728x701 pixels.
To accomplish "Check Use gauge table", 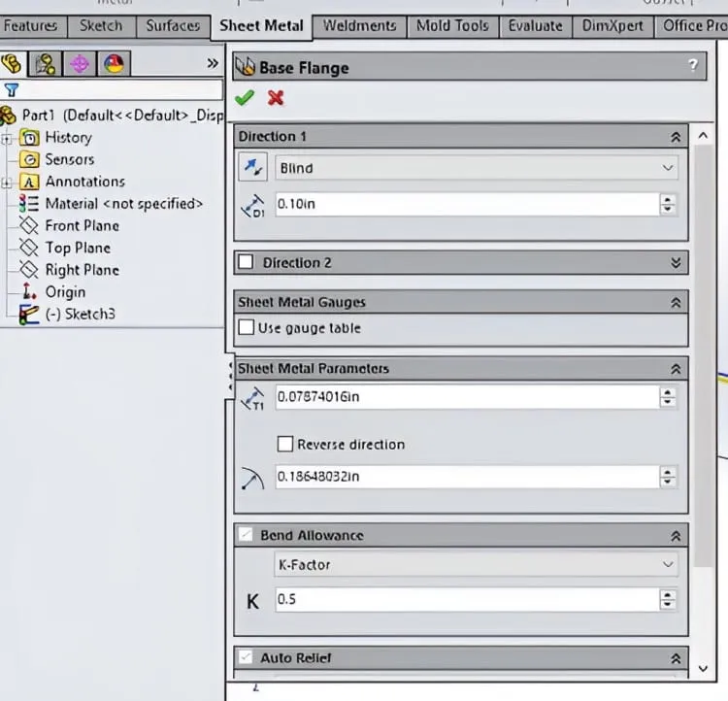I will click(247, 327).
